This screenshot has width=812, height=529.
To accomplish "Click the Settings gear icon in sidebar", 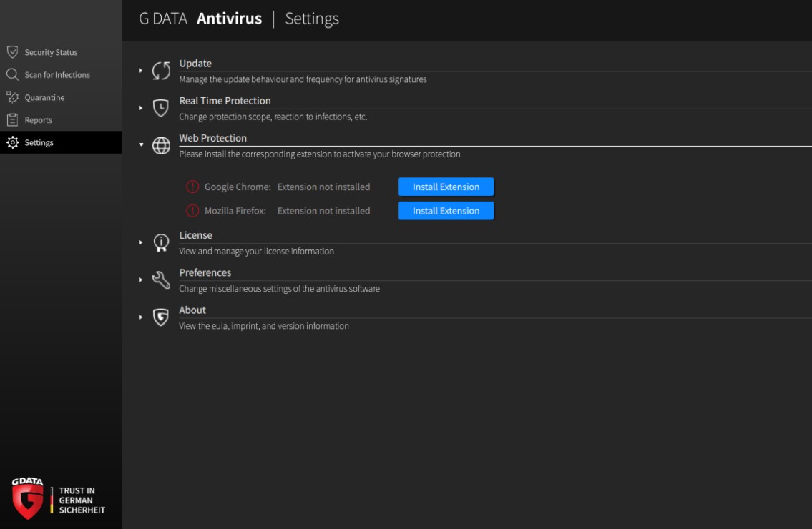I will (x=12, y=142).
